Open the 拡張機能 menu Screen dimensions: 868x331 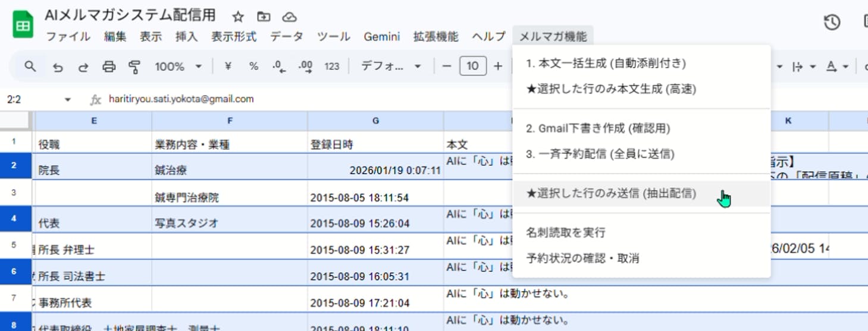(x=435, y=37)
